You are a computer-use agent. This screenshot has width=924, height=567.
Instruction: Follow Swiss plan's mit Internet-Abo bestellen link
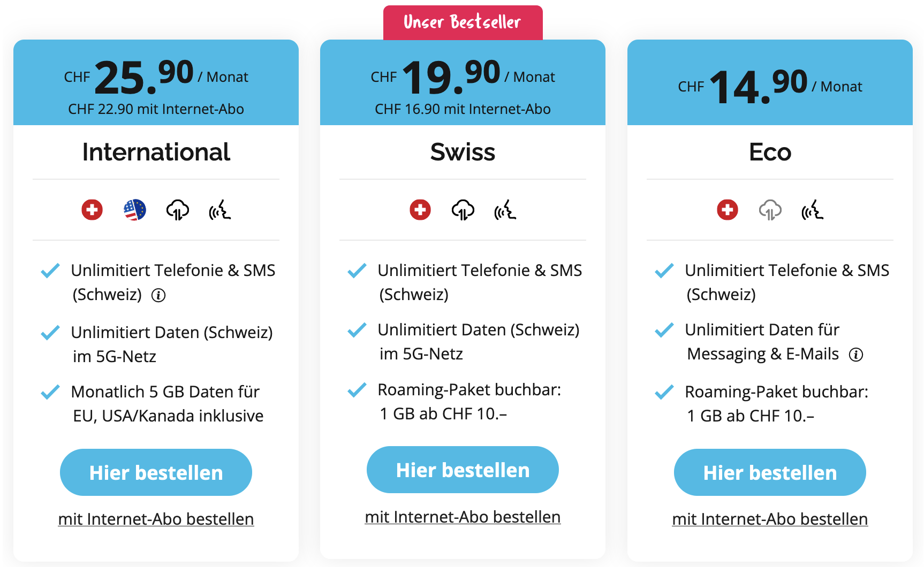click(x=463, y=517)
